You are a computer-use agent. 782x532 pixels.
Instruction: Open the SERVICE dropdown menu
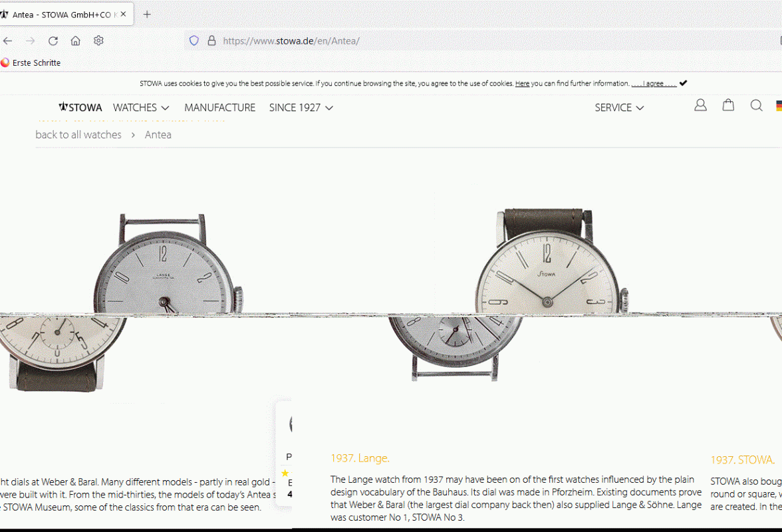(x=619, y=108)
